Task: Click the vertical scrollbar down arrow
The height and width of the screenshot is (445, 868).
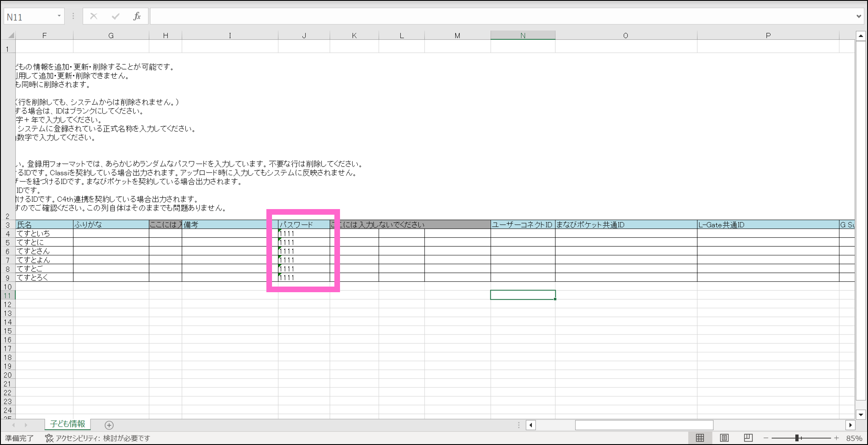Action: [x=861, y=414]
